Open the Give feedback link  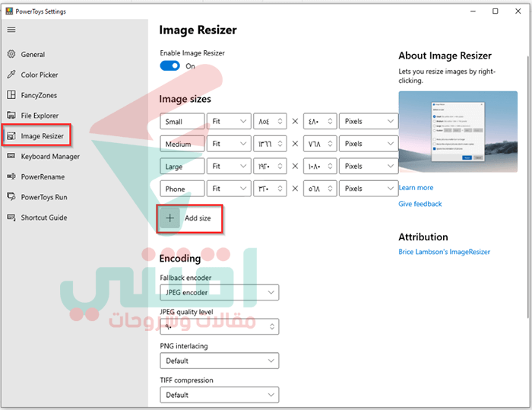[x=420, y=204]
